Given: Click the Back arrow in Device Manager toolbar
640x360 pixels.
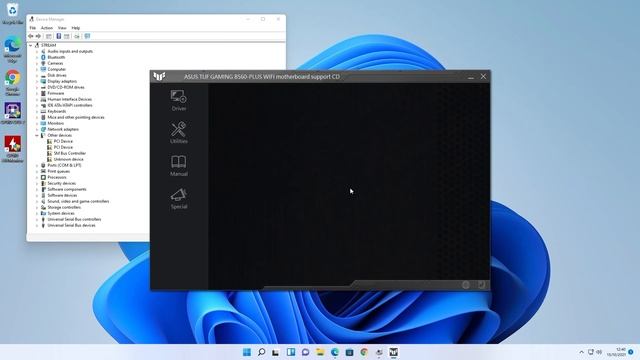Looking at the screenshot, I should [x=31, y=36].
